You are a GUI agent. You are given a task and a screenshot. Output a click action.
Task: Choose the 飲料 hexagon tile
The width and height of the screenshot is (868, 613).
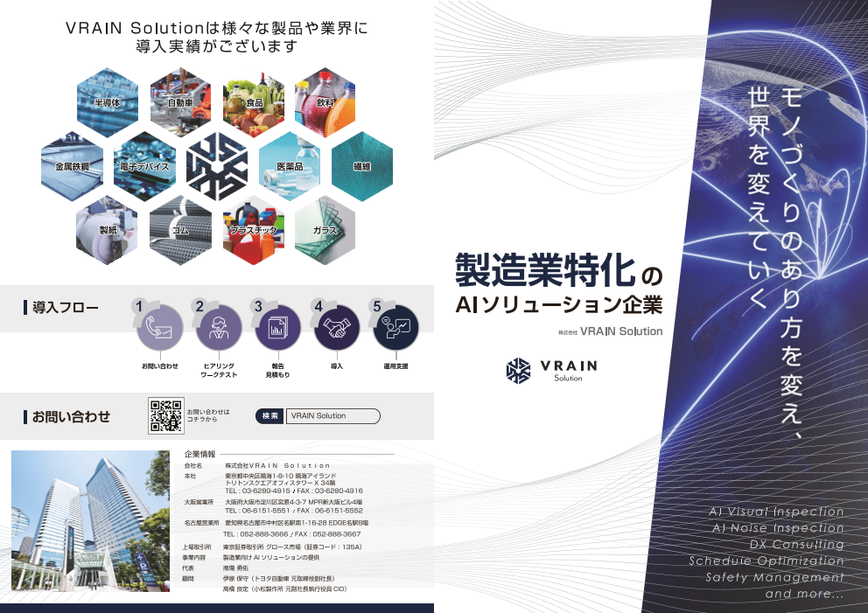(325, 102)
